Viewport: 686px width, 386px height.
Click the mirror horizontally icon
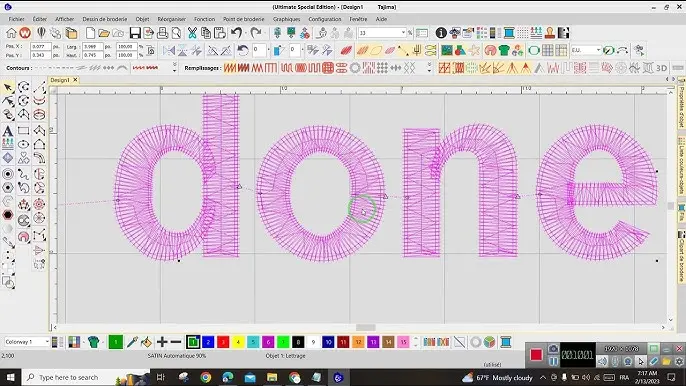[169, 51]
